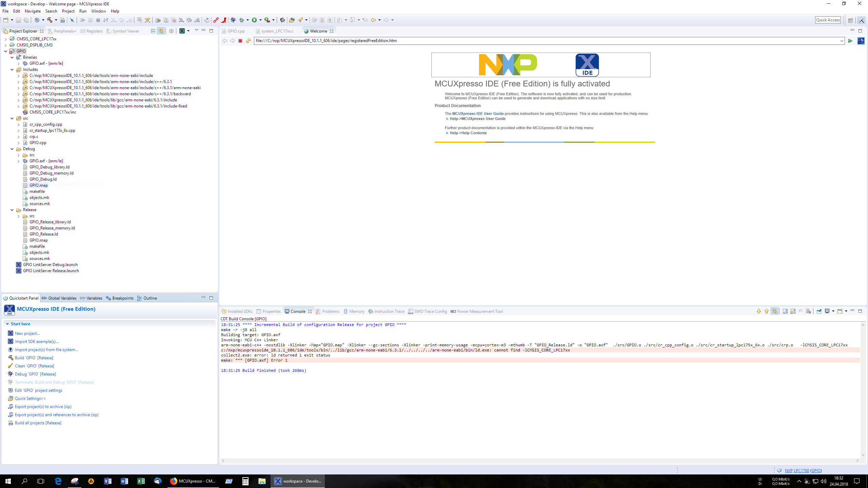This screenshot has height=488, width=868.
Task: Open Firefox MCUXpresso taskbar item
Action: [193, 481]
